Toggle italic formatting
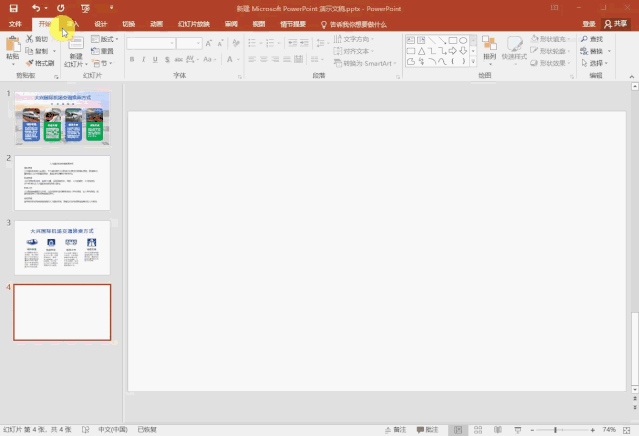639x436 pixels. tap(143, 59)
